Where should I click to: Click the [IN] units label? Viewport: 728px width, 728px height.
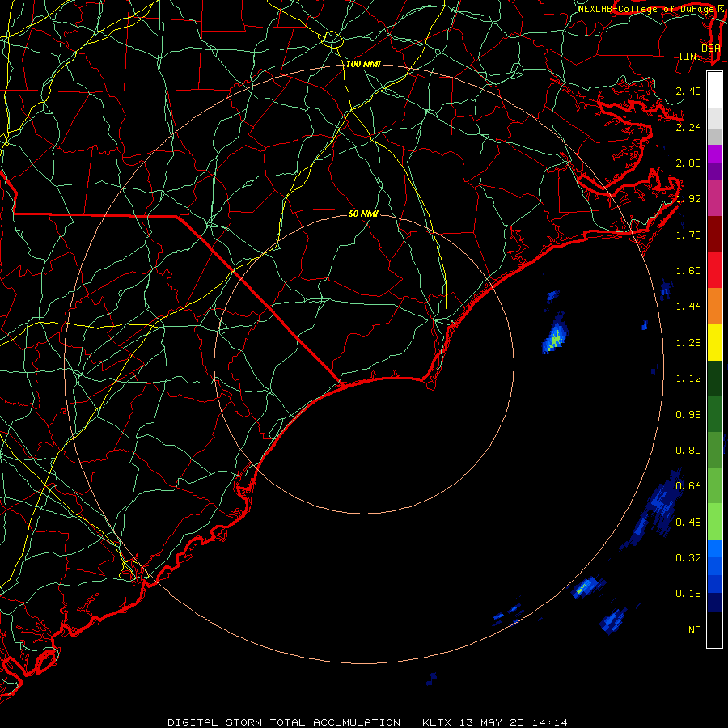click(690, 56)
